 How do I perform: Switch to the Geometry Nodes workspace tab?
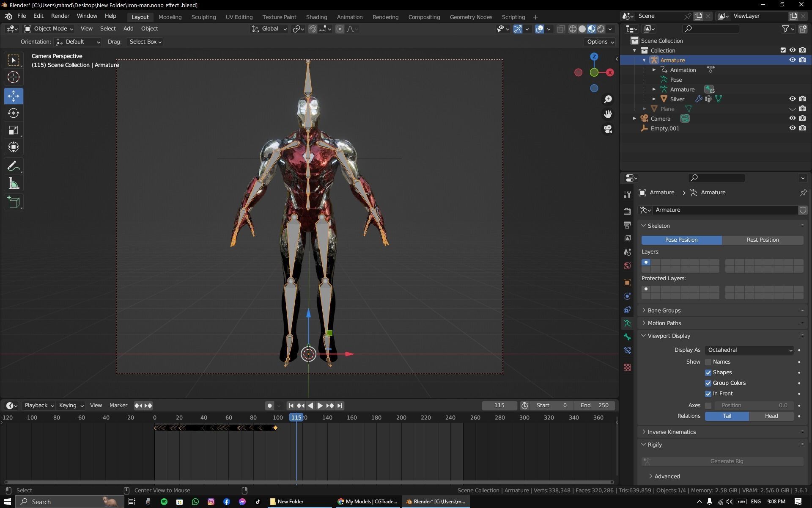(471, 17)
